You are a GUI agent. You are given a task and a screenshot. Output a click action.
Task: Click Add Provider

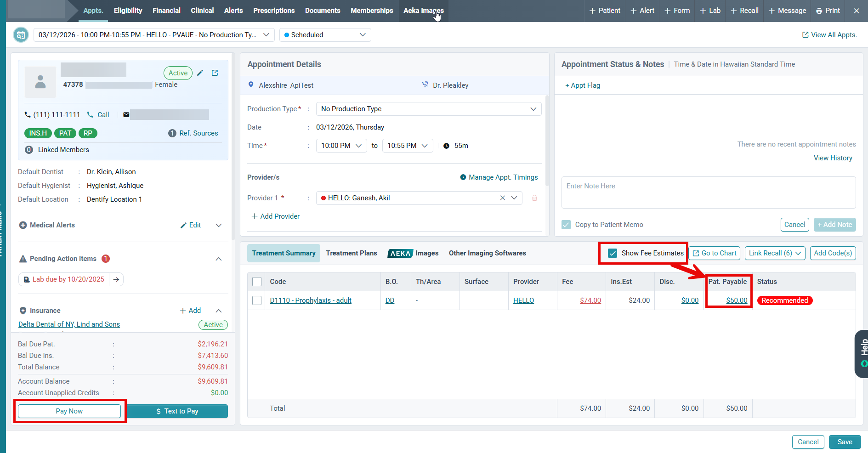(276, 216)
